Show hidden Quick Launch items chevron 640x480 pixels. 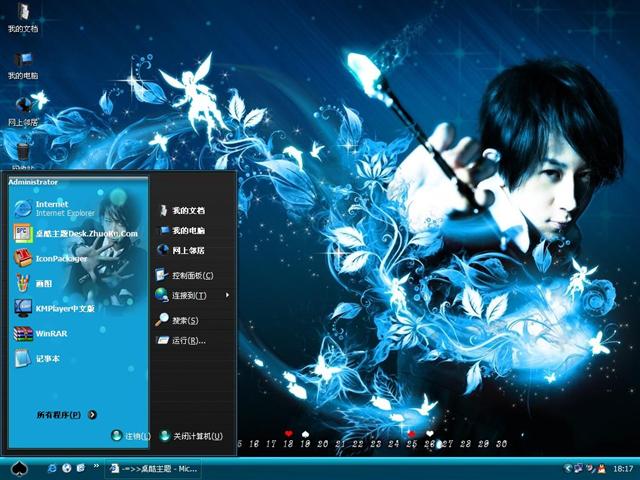coord(96,466)
